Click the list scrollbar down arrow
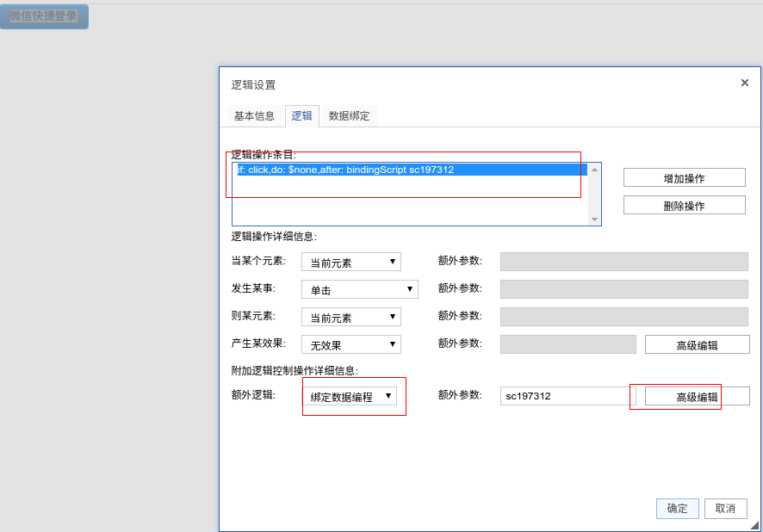 tap(594, 220)
